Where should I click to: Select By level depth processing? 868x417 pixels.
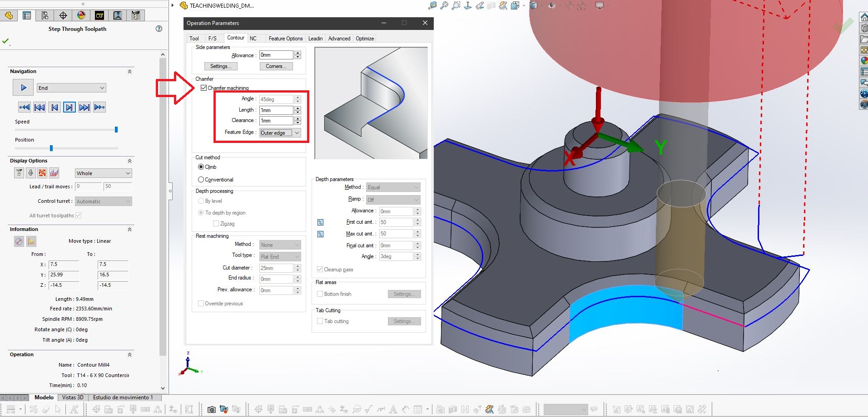coord(201,201)
